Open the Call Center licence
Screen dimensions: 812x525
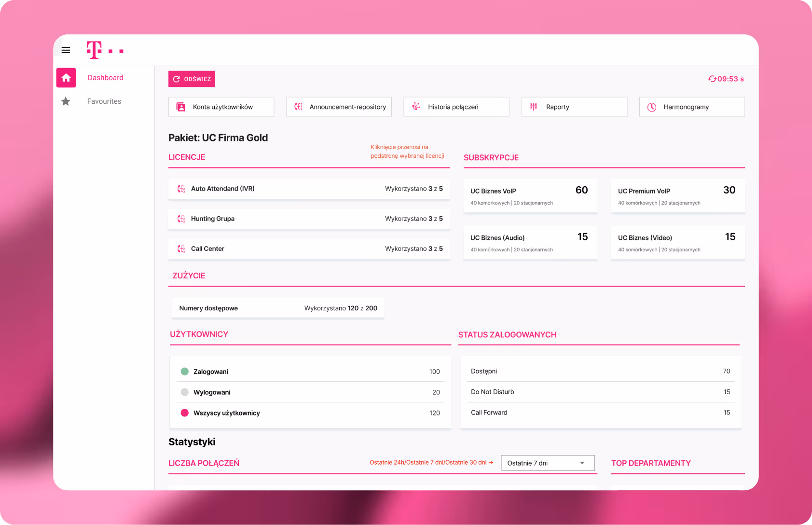coord(309,249)
